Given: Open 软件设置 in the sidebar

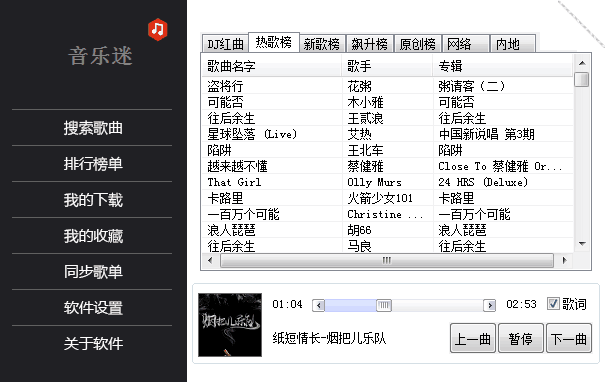Looking at the screenshot, I should 93,308.
